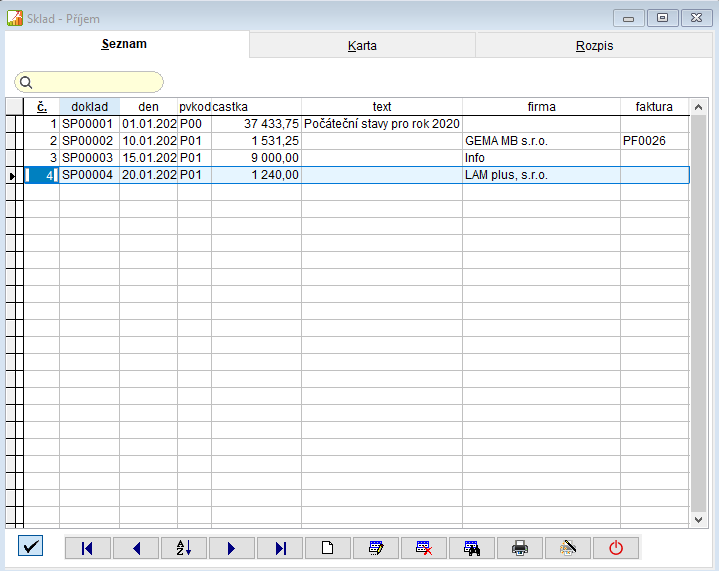Delete the selected record
The height and width of the screenshot is (571, 719).
[x=424, y=548]
